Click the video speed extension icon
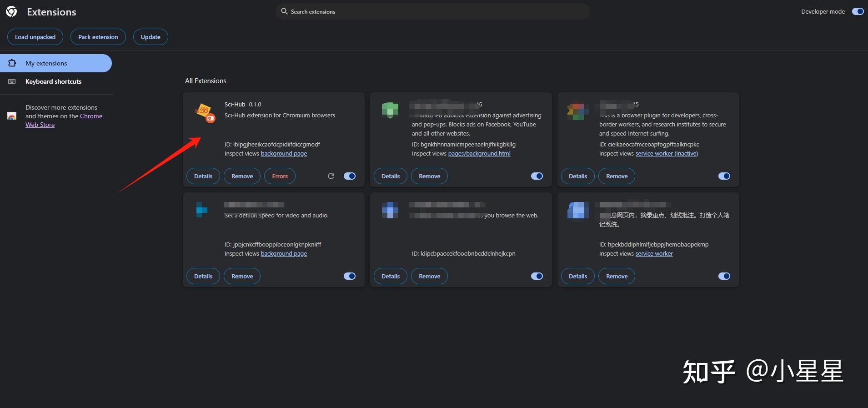The image size is (868, 408). [201, 210]
